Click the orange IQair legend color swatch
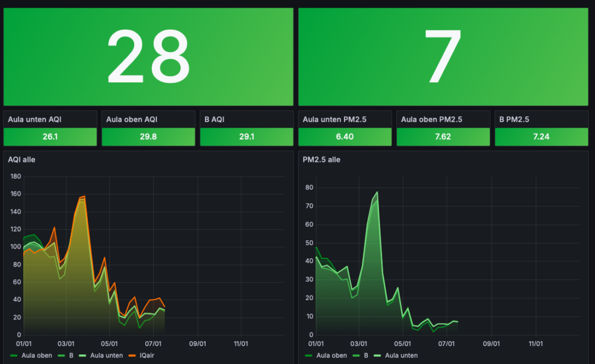Viewport: 595px width, 364px height. tap(132, 355)
